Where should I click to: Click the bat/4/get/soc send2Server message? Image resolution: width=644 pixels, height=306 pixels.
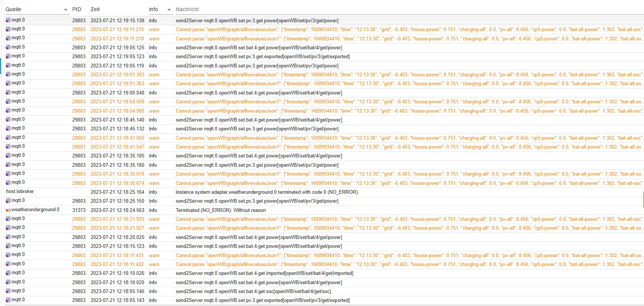[253, 291]
